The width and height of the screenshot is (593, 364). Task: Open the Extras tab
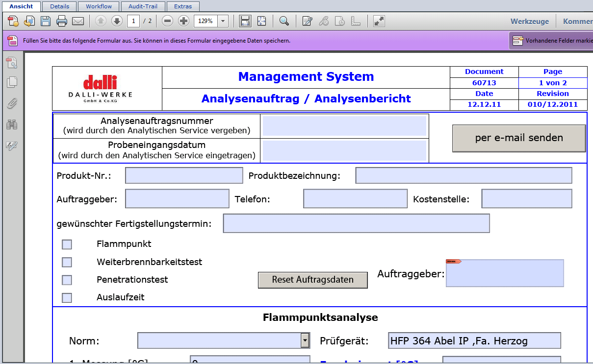183,6
